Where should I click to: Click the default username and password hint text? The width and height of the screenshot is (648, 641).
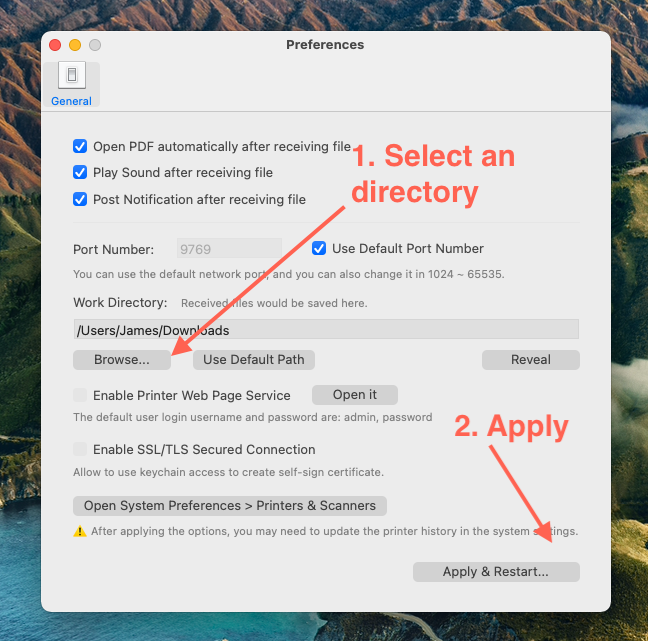(x=253, y=417)
